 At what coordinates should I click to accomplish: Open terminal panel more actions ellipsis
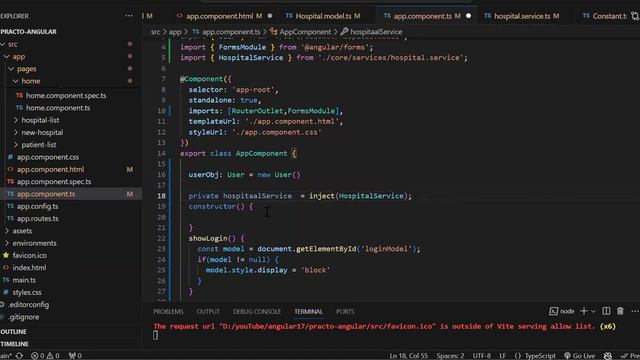click(635, 311)
